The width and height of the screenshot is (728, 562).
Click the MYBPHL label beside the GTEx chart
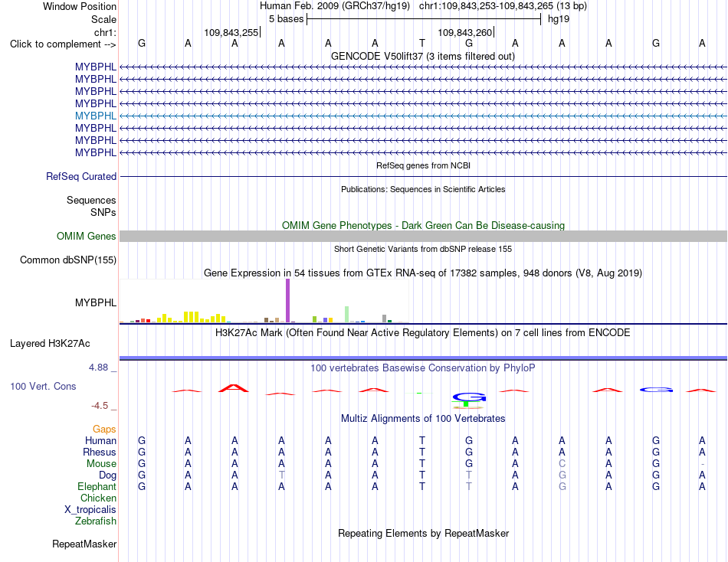coord(96,302)
